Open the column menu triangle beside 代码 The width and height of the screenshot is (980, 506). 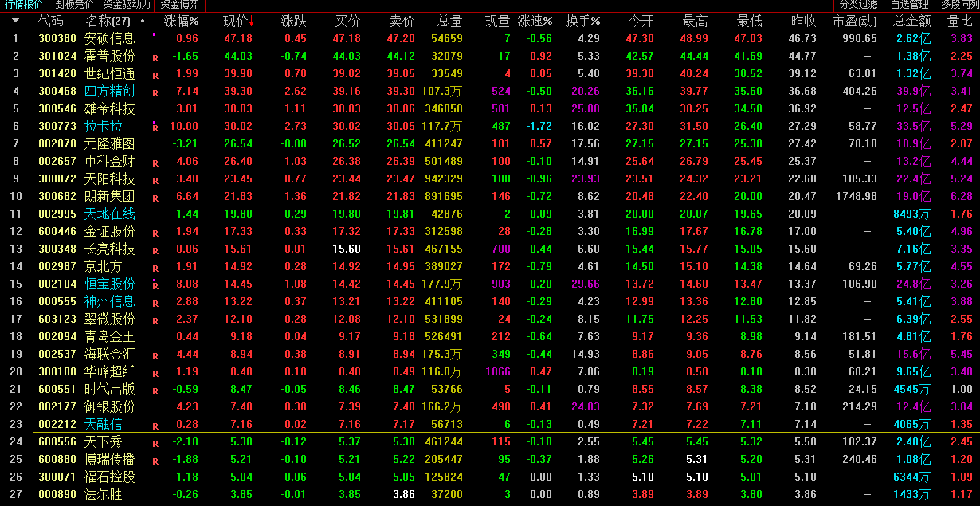tap(15, 21)
